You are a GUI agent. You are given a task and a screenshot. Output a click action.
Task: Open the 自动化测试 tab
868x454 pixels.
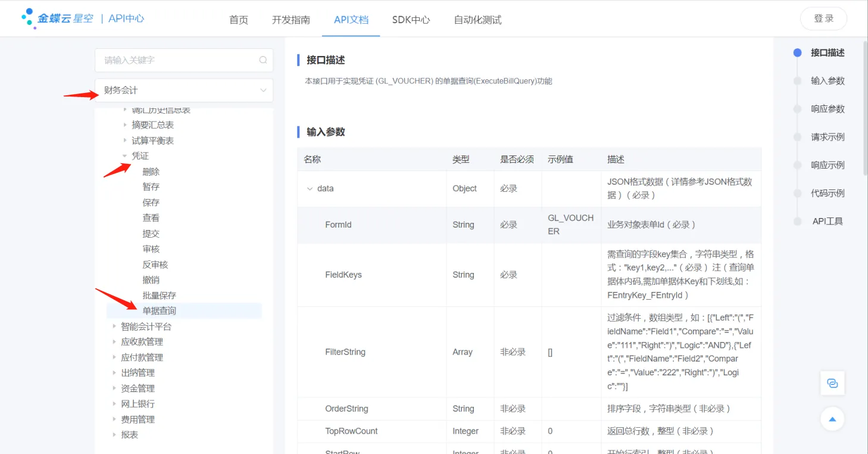click(x=477, y=20)
